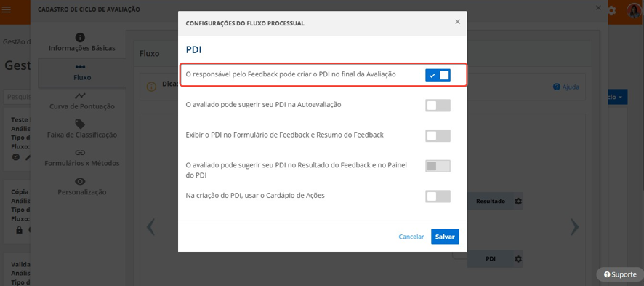Image resolution: width=644 pixels, height=286 pixels.
Task: Disable Feedback responsible can create PDI toggle
Action: (438, 75)
